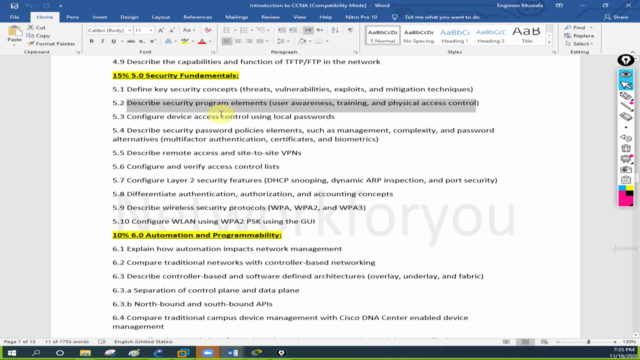Switch to the References tab
This screenshot has width=640, height=360.
[x=198, y=17]
